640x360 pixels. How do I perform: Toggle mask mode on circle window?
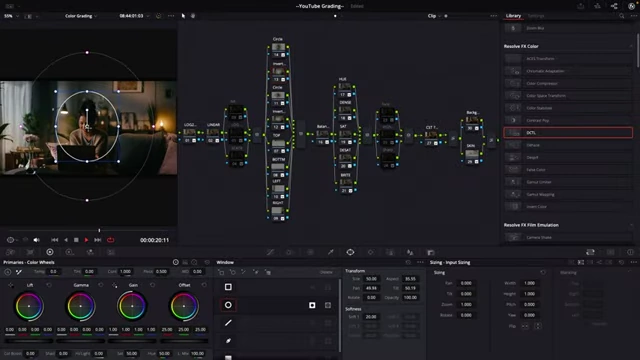pos(328,305)
